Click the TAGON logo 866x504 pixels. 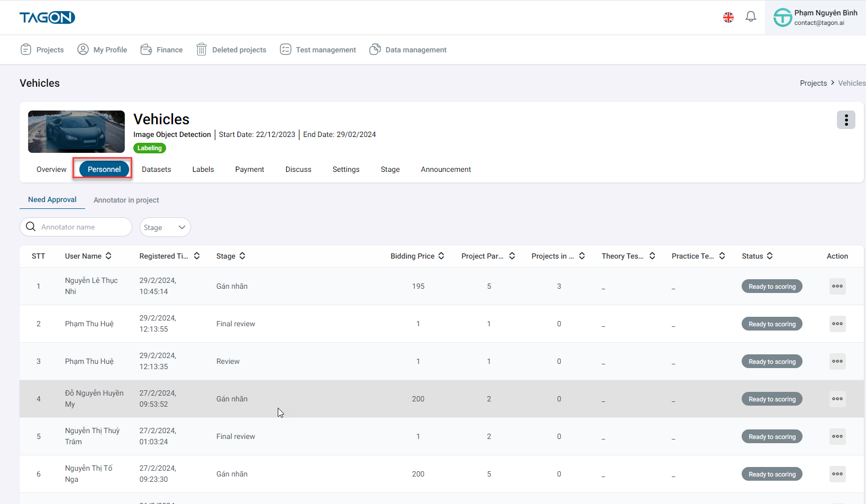pos(47,17)
